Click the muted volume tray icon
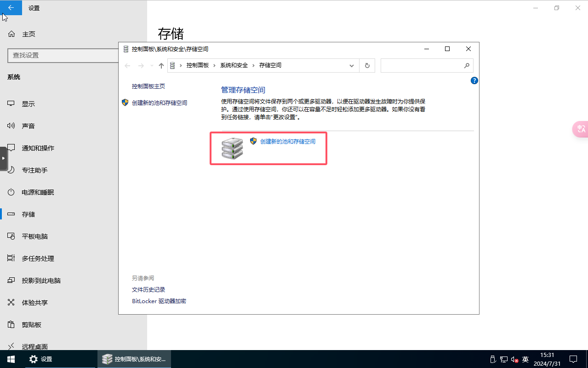The image size is (588, 368). coord(514,359)
